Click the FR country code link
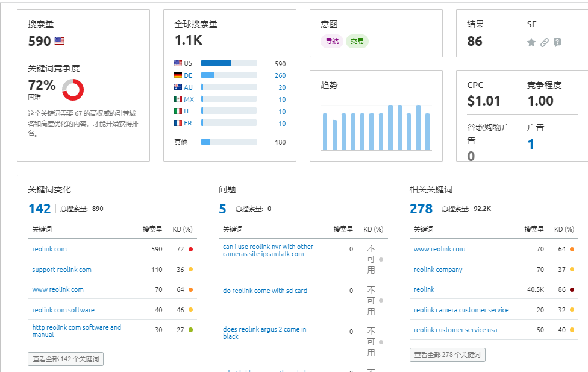The height and width of the screenshot is (372, 588). click(187, 123)
